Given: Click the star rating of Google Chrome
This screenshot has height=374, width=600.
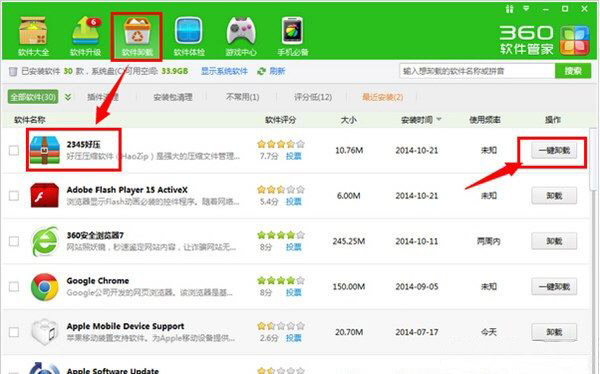Looking at the screenshot, I should pyautogui.click(x=281, y=280).
